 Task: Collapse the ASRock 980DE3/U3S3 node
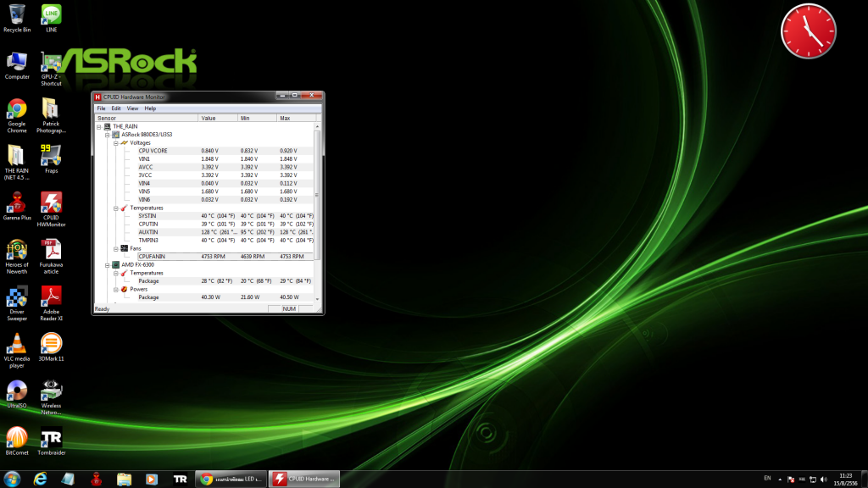(108, 135)
